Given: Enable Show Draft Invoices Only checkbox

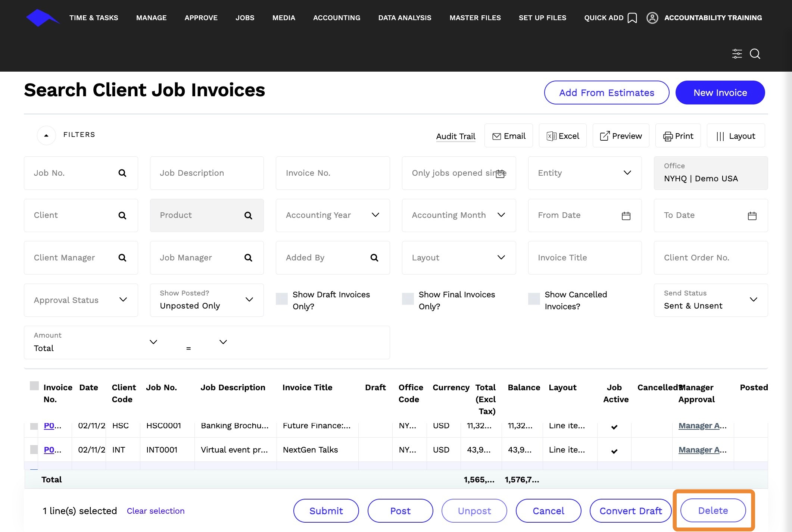Looking at the screenshot, I should 282,299.
